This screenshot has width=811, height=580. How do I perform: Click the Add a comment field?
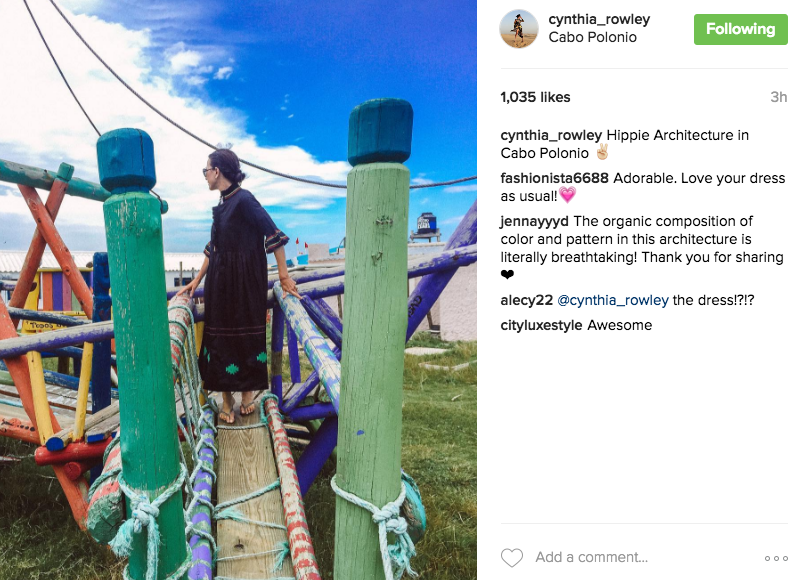coord(592,557)
